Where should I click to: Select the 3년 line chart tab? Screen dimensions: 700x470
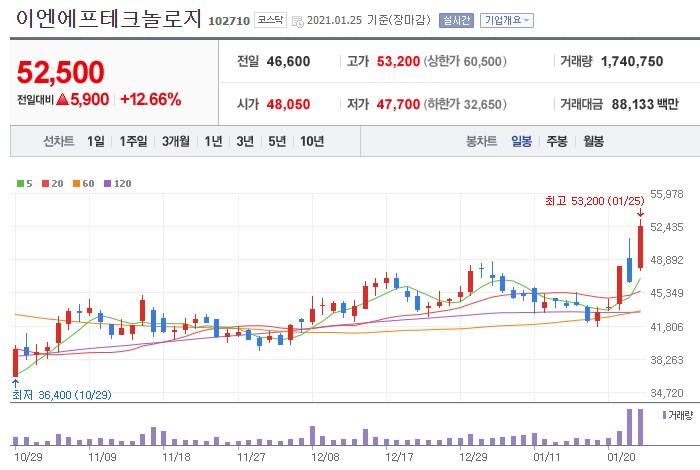pos(245,141)
